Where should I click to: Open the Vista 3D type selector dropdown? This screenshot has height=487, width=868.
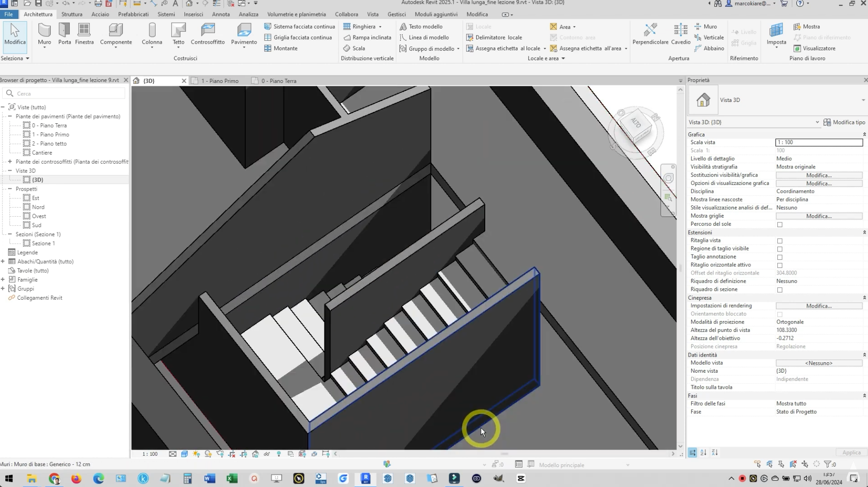coord(863,100)
